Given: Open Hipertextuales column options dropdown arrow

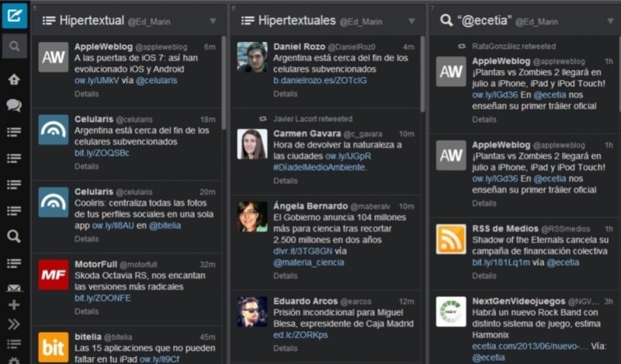Looking at the screenshot, I should (412, 21).
